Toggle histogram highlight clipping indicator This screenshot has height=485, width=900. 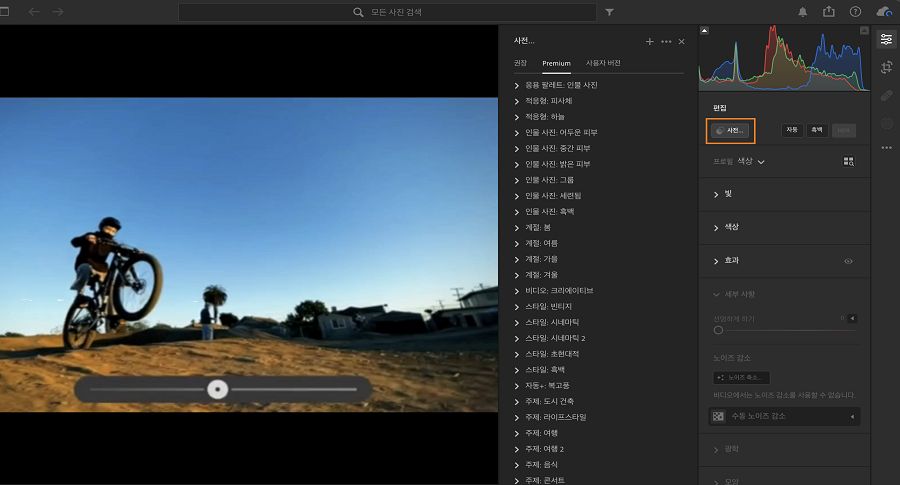[864, 30]
